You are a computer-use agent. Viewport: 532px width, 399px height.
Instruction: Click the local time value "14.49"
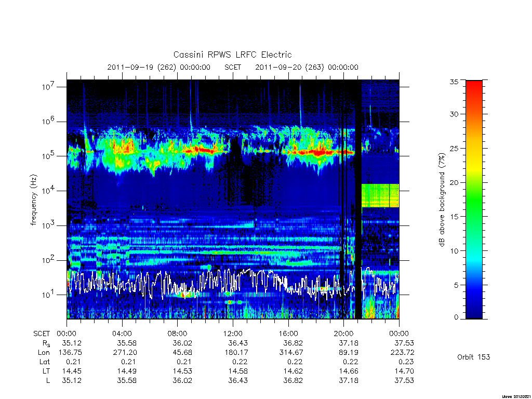(127, 371)
